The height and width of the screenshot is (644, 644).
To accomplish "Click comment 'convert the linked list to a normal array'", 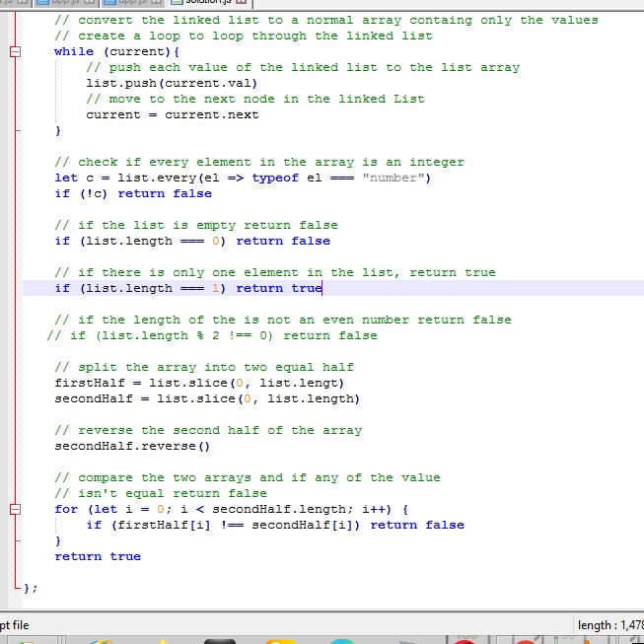I will coord(326,20).
